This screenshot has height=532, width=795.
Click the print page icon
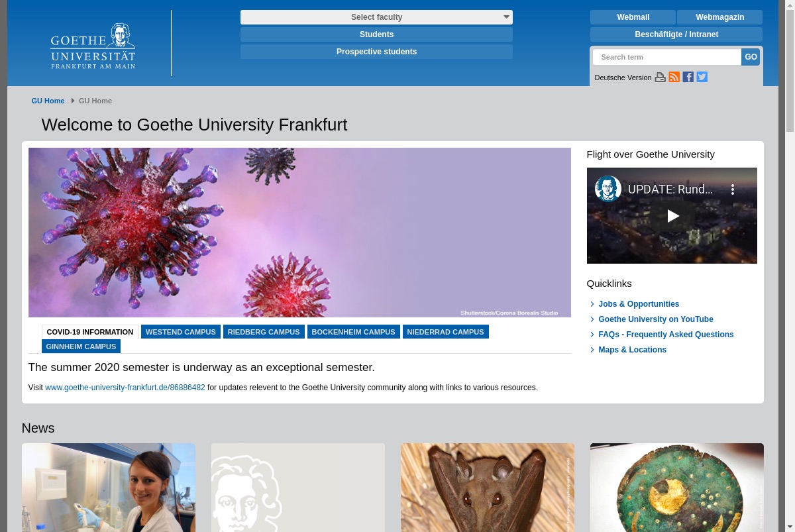click(x=660, y=78)
